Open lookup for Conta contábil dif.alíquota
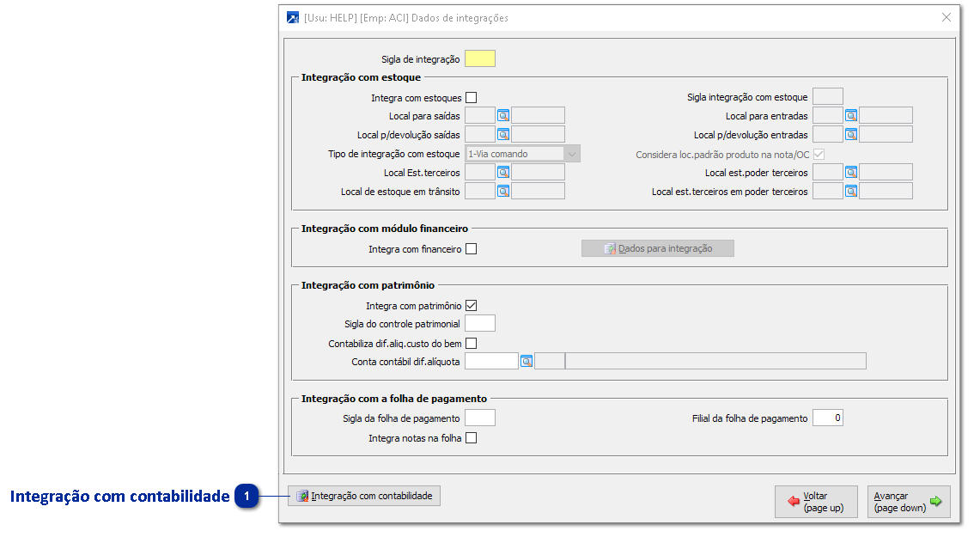Screen dimensions: 980x537 (527, 362)
